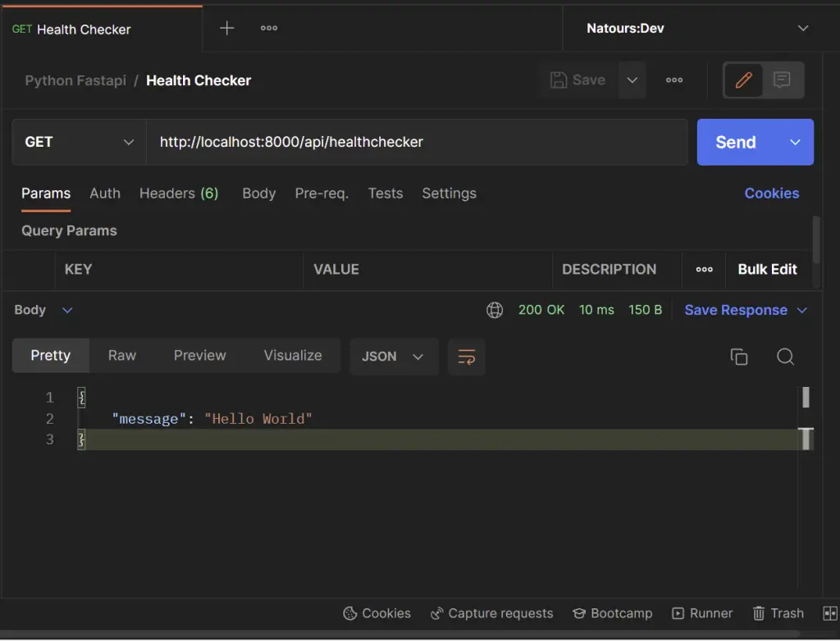Open the Runner from the footer
Viewport: 840px width, 641px height.
pos(702,613)
